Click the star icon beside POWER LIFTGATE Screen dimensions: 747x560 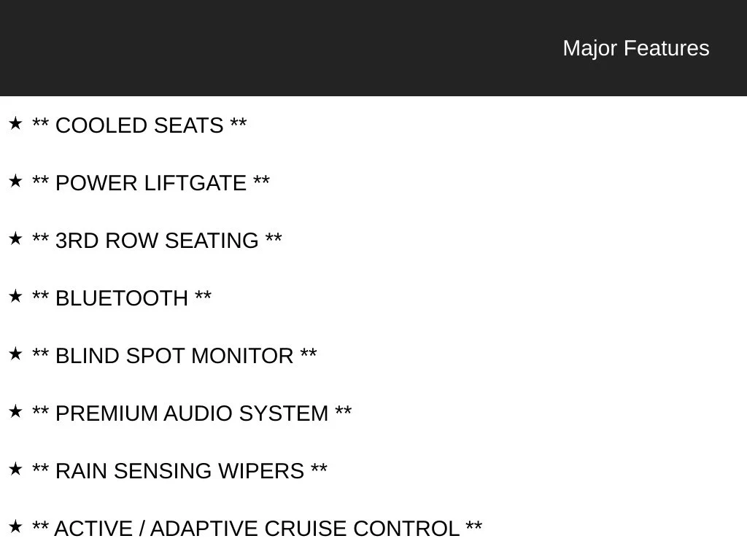pos(15,182)
